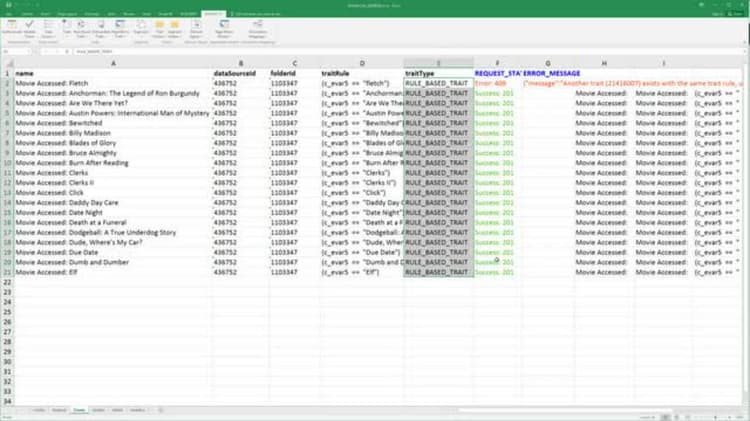Screen dimensions: 750x421
Task: Click the checkmark Modify Token ribbon icon
Action: point(30,29)
